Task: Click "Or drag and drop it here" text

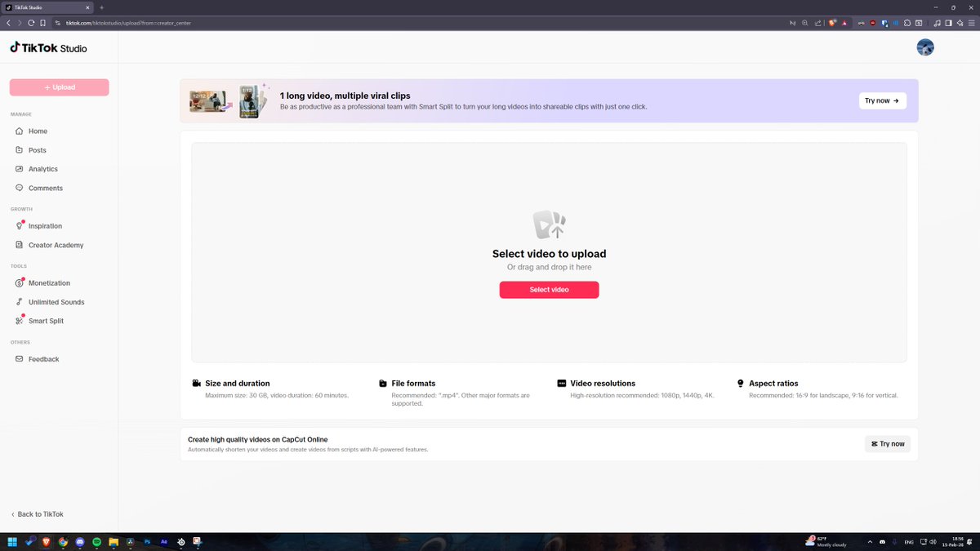Action: coord(549,267)
